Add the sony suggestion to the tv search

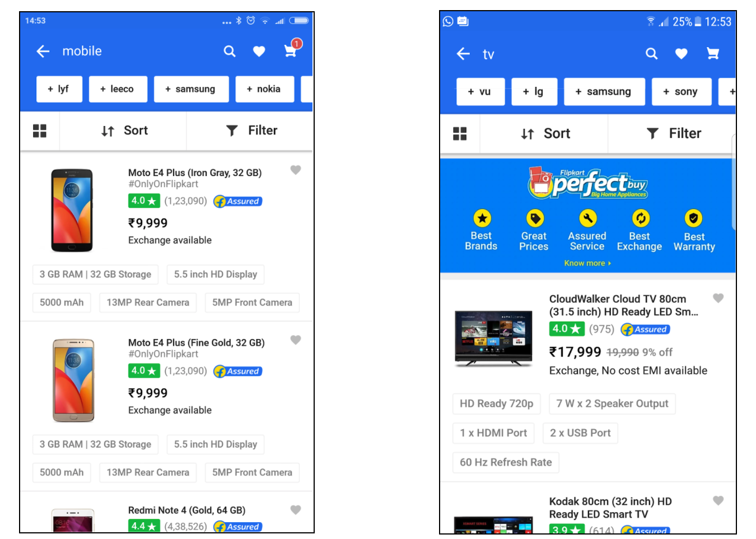[682, 92]
